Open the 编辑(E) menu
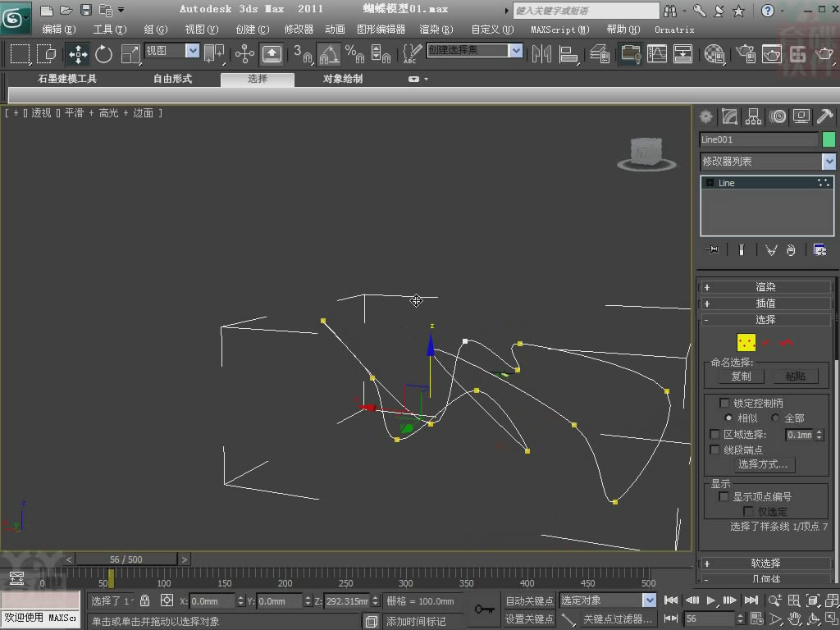The image size is (840, 630). point(59,30)
